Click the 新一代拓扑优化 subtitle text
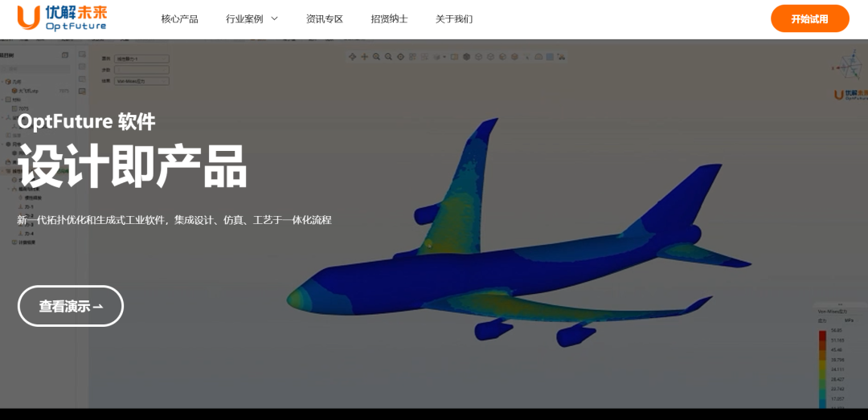The image size is (868, 420). [x=174, y=220]
